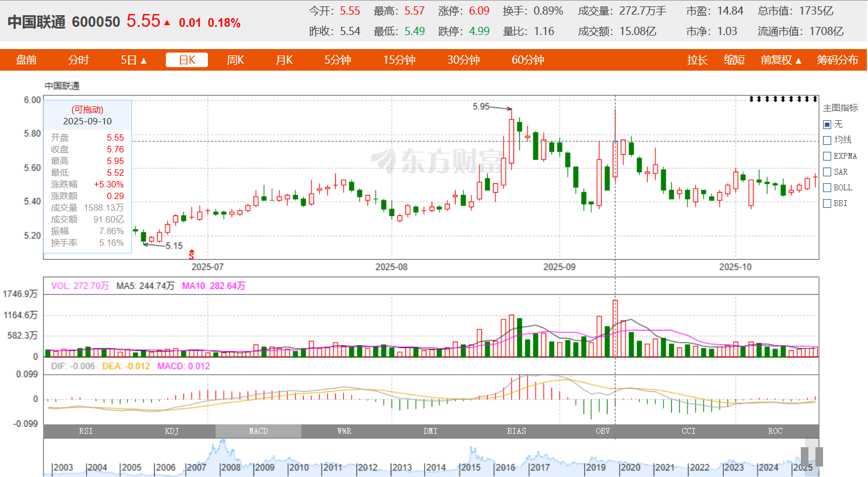The image size is (868, 477).
Task: Open the 前复权 adjustment dropdown
Action: pos(781,60)
